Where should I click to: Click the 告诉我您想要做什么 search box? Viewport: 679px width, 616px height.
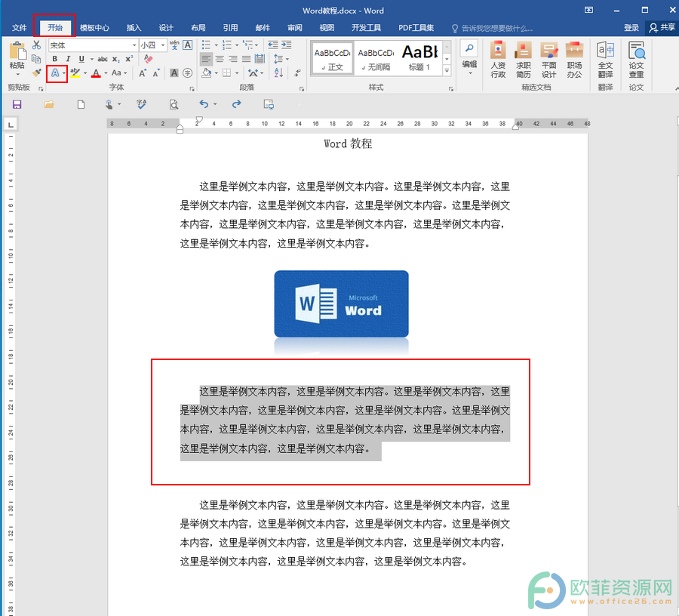coord(493,28)
